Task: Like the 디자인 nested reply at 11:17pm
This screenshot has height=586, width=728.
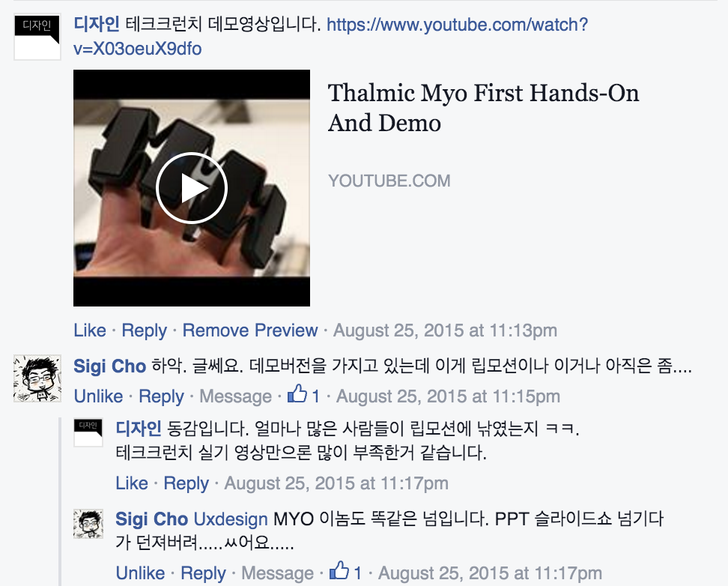Action: [131, 483]
